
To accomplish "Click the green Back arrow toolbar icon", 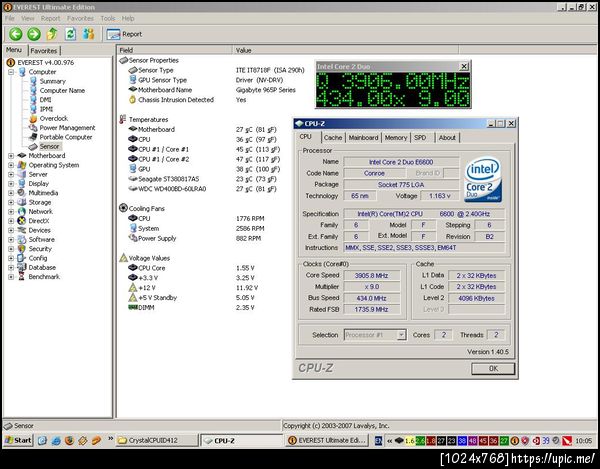I will 14,33.
